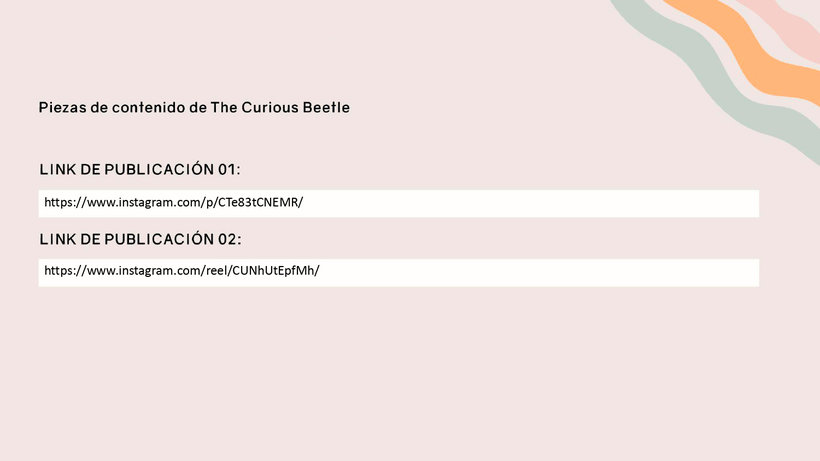Click the number 01 in the first label
Image resolution: width=820 pixels, height=461 pixels.
coord(227,169)
